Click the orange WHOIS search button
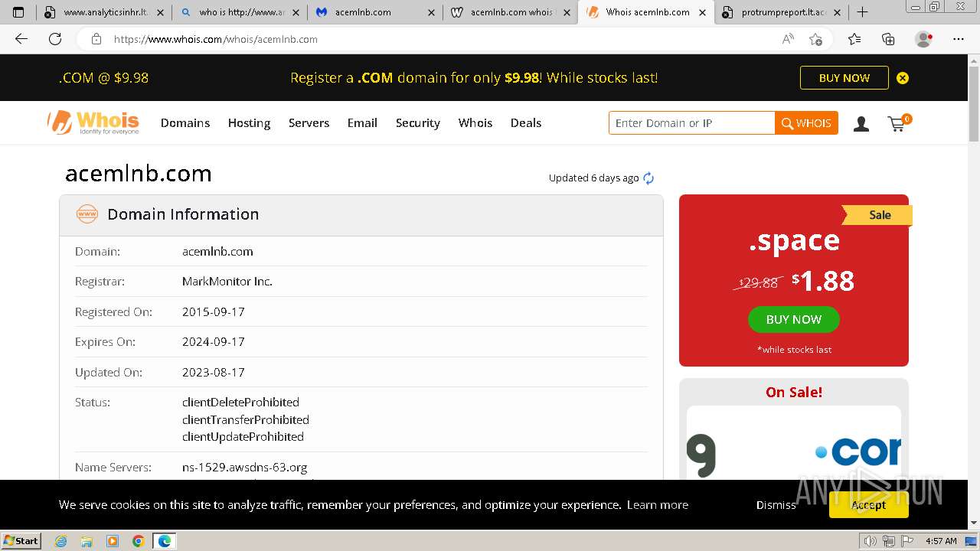The width and height of the screenshot is (980, 551). [x=806, y=123]
